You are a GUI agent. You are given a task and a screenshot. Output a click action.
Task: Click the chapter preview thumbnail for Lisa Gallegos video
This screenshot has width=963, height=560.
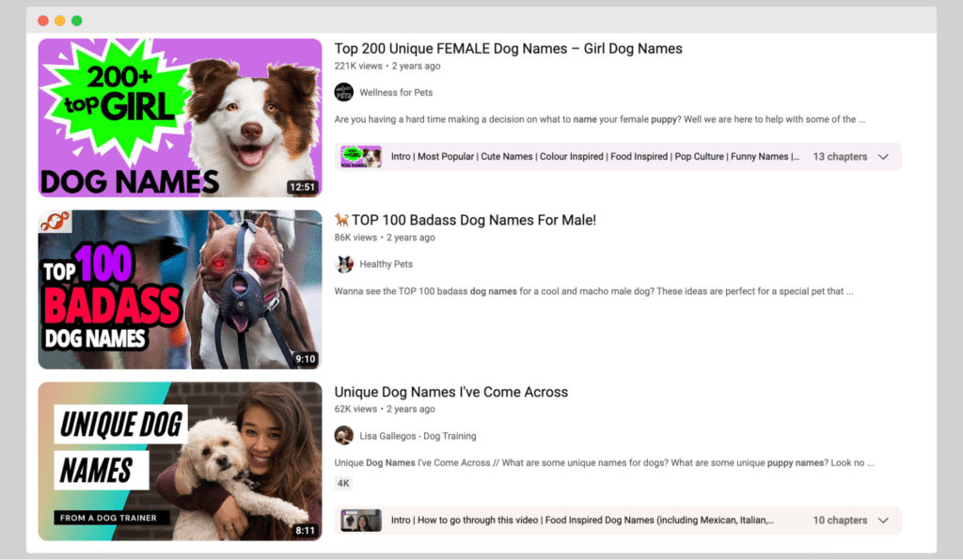pyautogui.click(x=361, y=521)
